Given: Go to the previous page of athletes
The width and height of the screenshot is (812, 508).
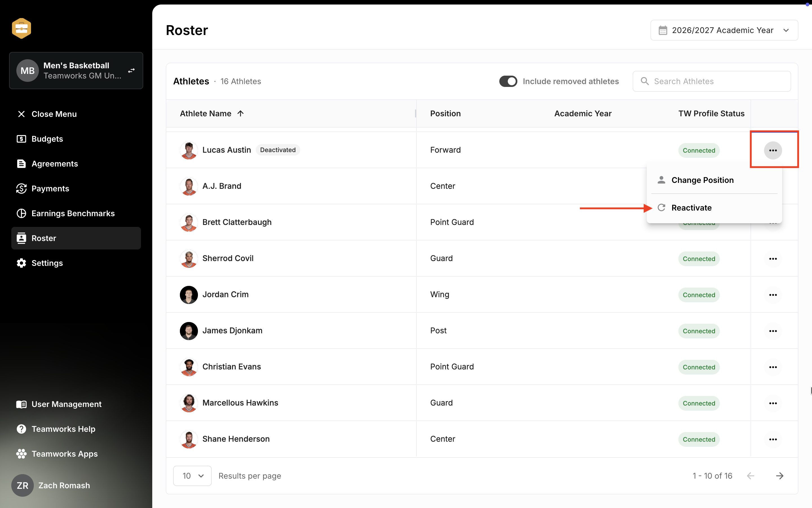Looking at the screenshot, I should pyautogui.click(x=751, y=476).
